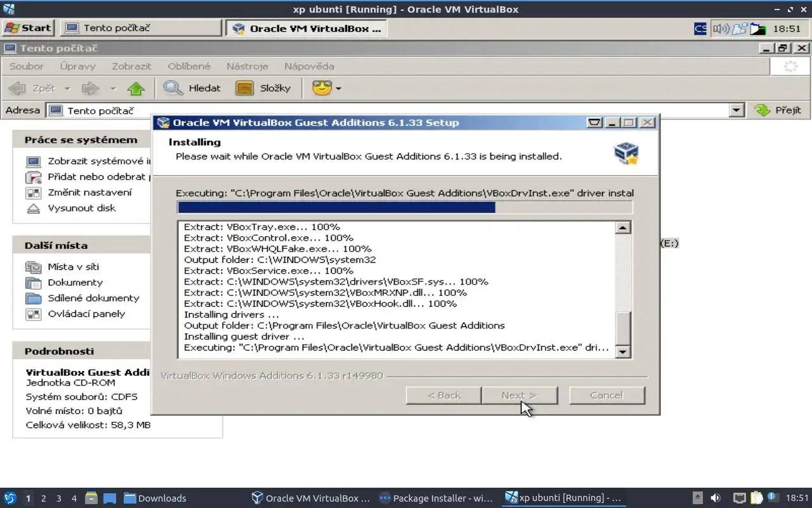Click the host panel network icon
812x508 pixels.
coord(740,498)
